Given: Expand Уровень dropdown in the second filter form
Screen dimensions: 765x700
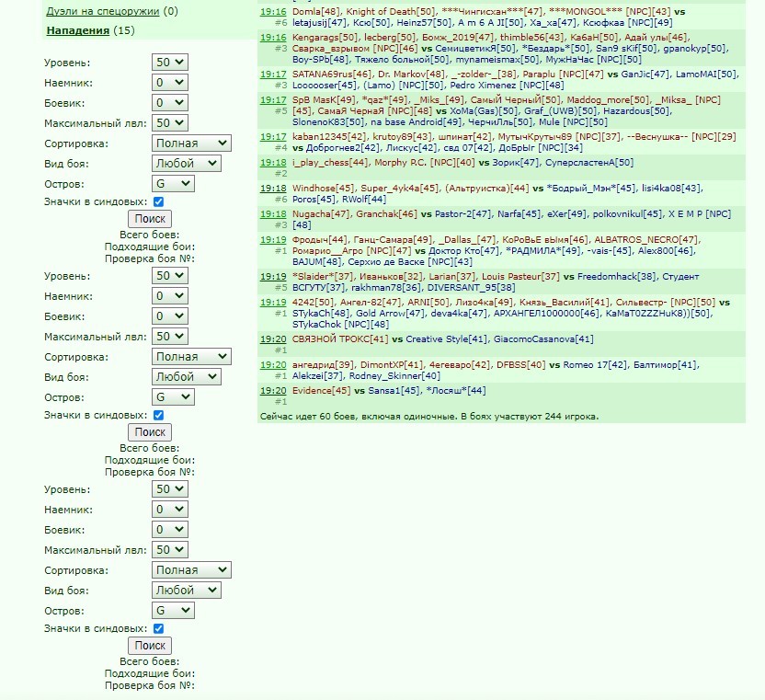Looking at the screenshot, I should 170,275.
